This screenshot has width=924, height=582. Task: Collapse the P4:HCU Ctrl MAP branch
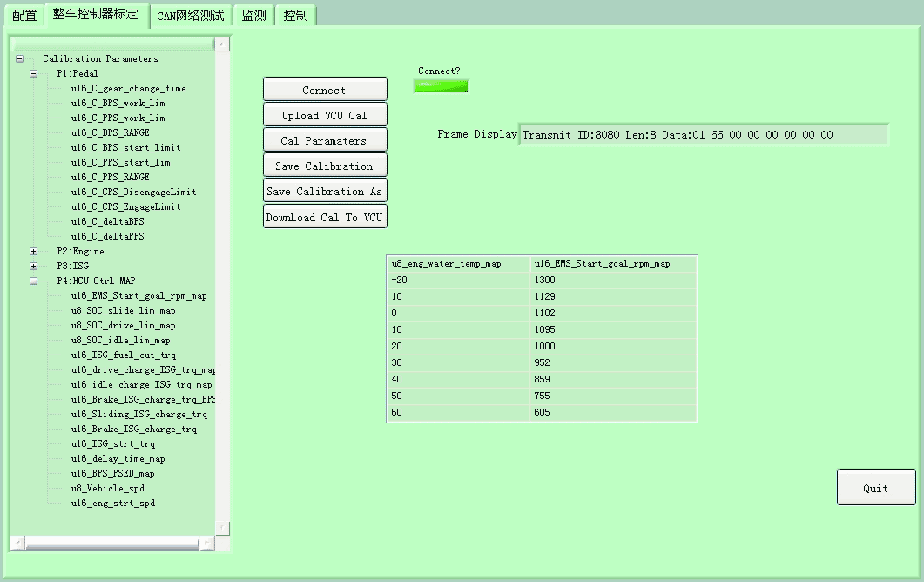(33, 281)
